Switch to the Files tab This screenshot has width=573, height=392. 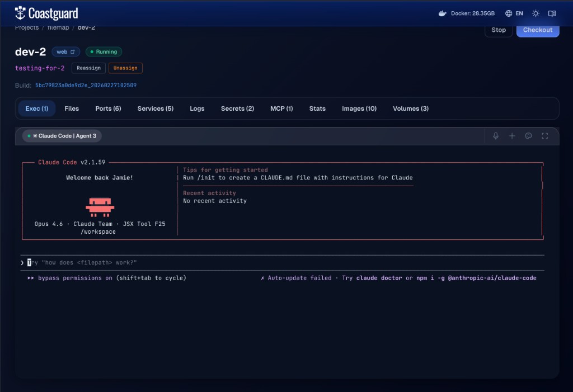point(72,108)
